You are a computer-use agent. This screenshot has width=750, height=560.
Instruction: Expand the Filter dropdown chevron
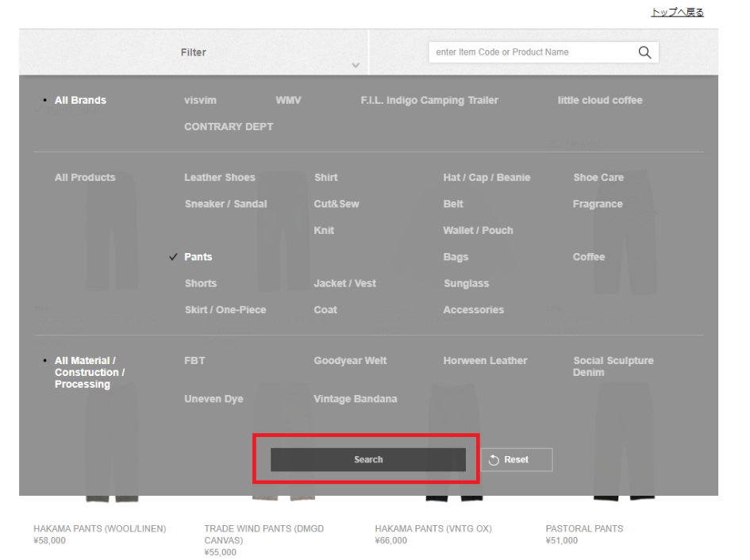point(356,65)
